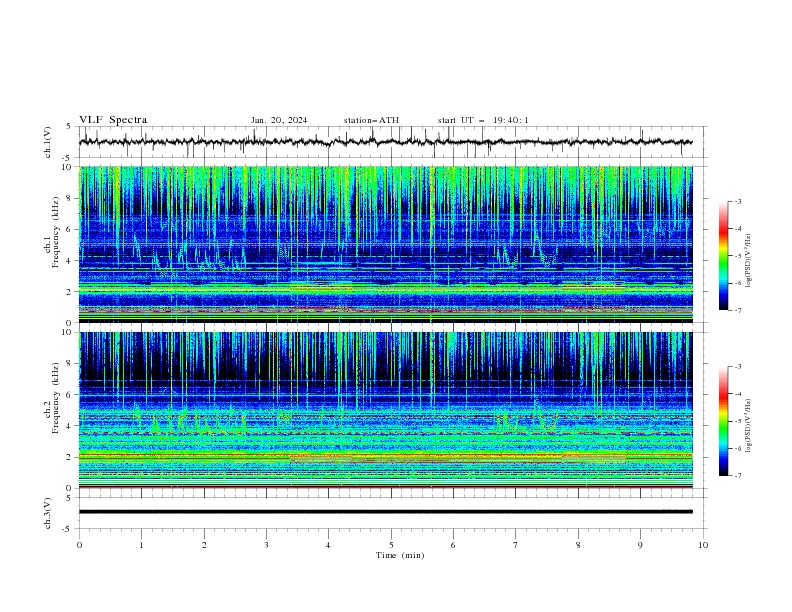
Task: Click the ch.3 flat voltage trace panel
Action: [x=392, y=513]
